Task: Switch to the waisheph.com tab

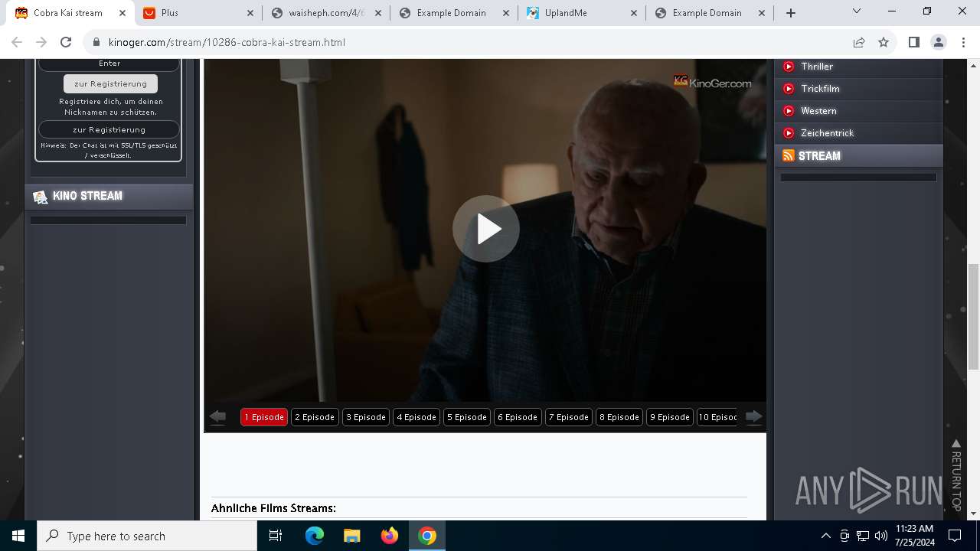Action: tap(328, 13)
